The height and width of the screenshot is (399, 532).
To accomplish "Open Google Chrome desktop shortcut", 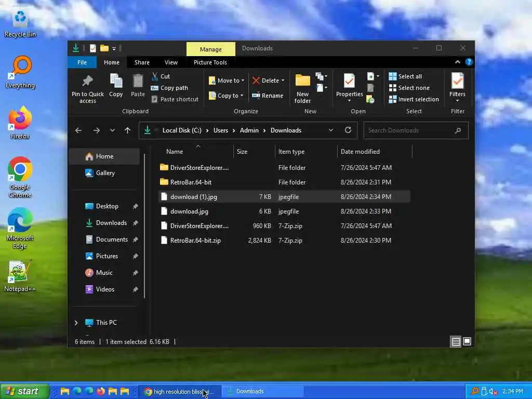I will coord(20,177).
